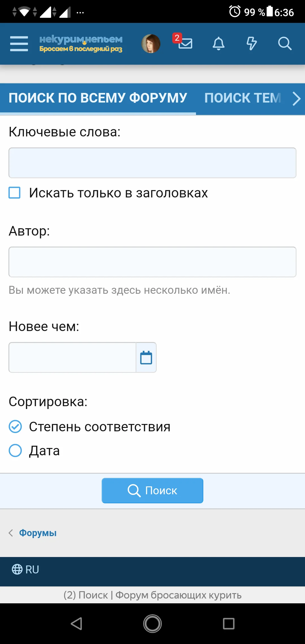This screenshot has height=644, width=305.
Task: Click the back chevron near Форумы
Action: pyautogui.click(x=11, y=533)
